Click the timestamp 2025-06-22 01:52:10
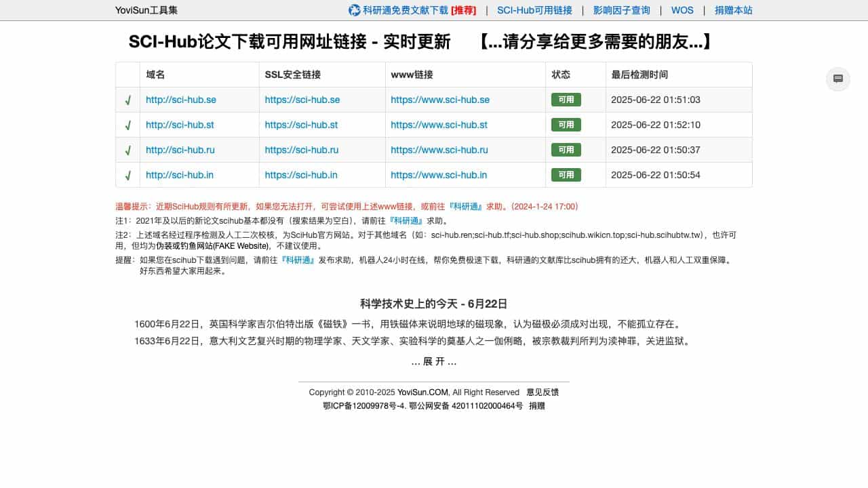The width and height of the screenshot is (868, 488). [656, 125]
